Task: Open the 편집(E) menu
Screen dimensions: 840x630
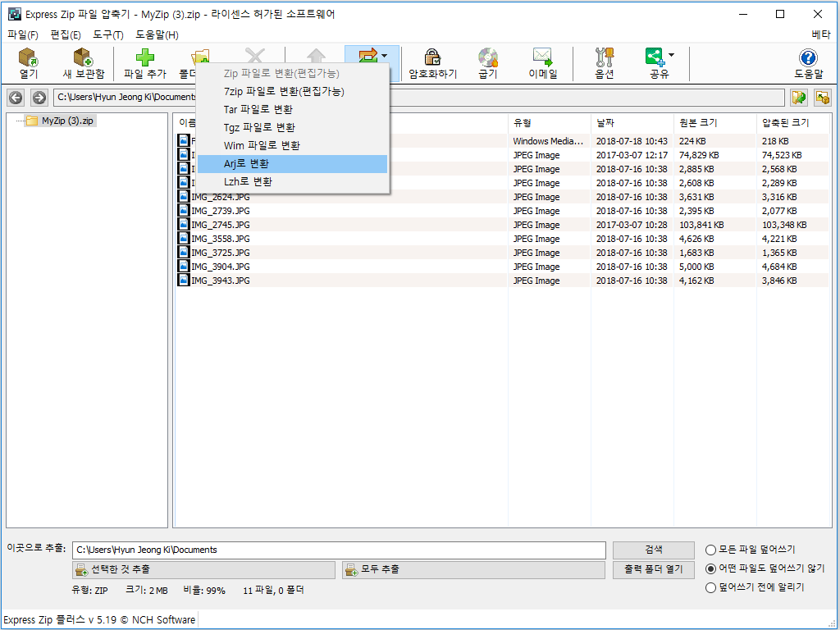Action: (x=66, y=34)
